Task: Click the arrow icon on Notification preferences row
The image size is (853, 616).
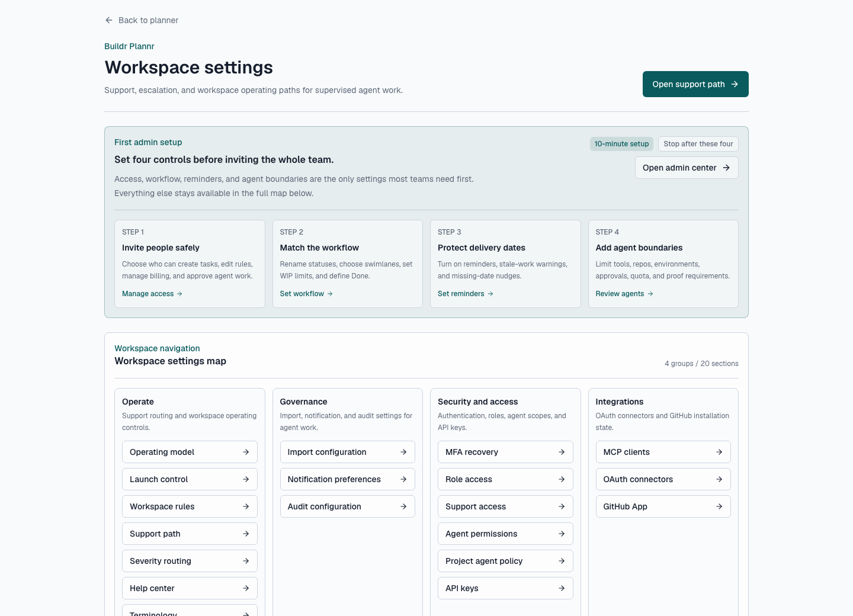Action: tap(403, 479)
